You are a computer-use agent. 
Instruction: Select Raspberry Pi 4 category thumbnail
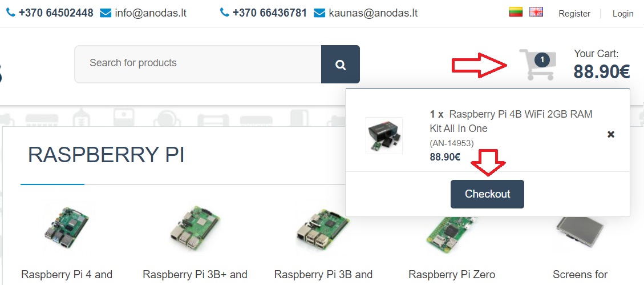(66, 227)
